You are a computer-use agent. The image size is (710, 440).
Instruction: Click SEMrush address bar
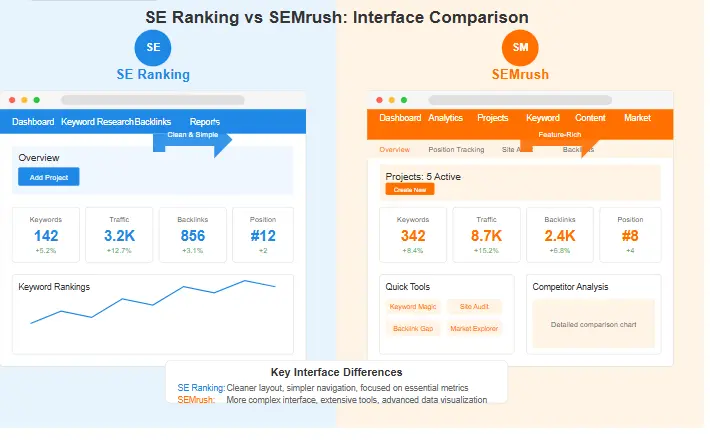(x=520, y=100)
